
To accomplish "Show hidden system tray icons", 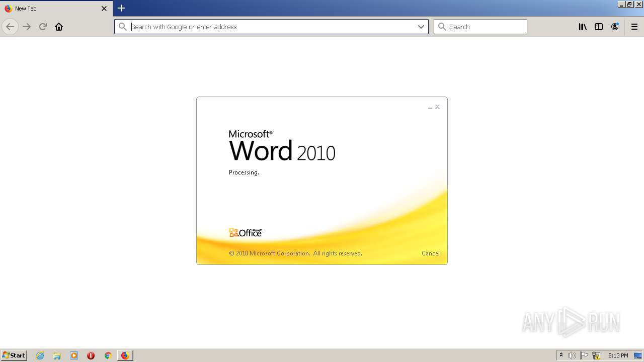I will click(561, 355).
